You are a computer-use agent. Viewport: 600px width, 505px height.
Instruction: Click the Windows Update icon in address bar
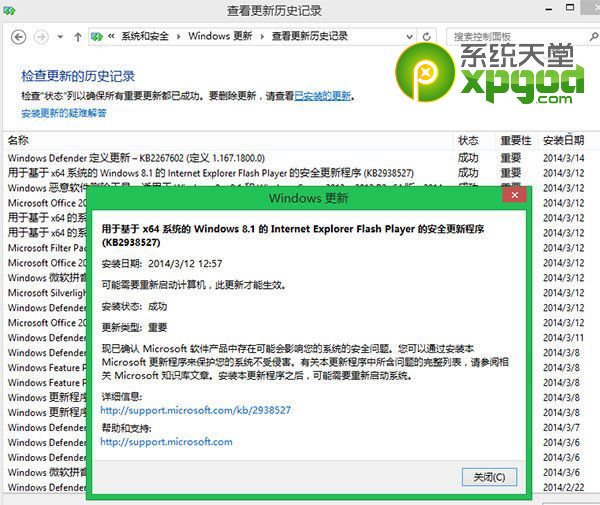pyautogui.click(x=97, y=37)
